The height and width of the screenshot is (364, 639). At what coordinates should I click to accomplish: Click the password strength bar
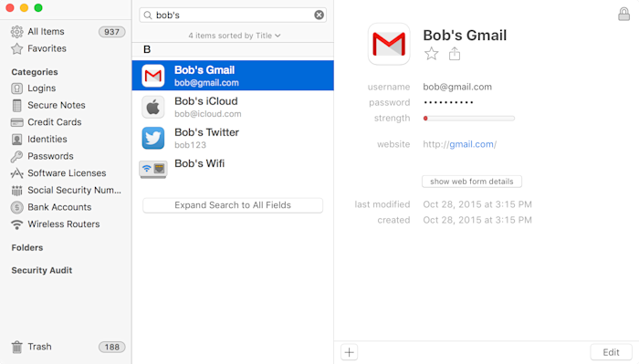[468, 119]
